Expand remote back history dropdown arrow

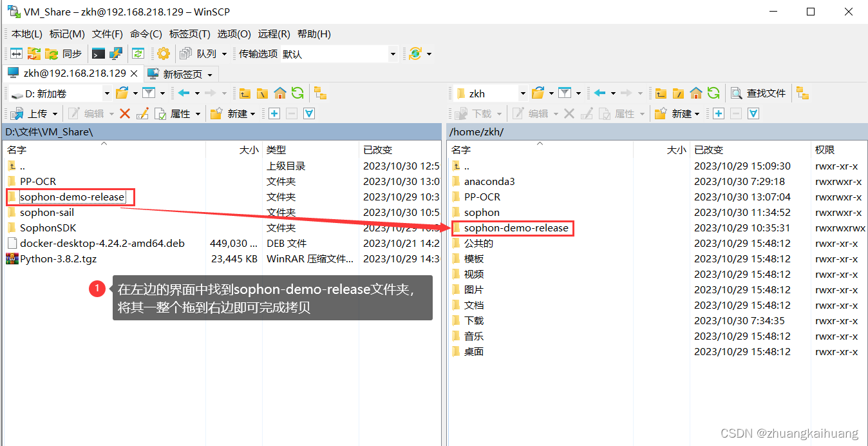tap(613, 93)
